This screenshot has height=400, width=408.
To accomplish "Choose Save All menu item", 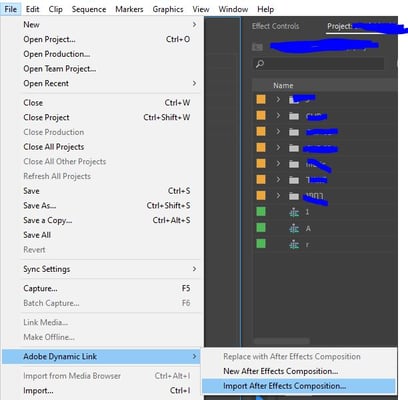I will click(x=101, y=235).
